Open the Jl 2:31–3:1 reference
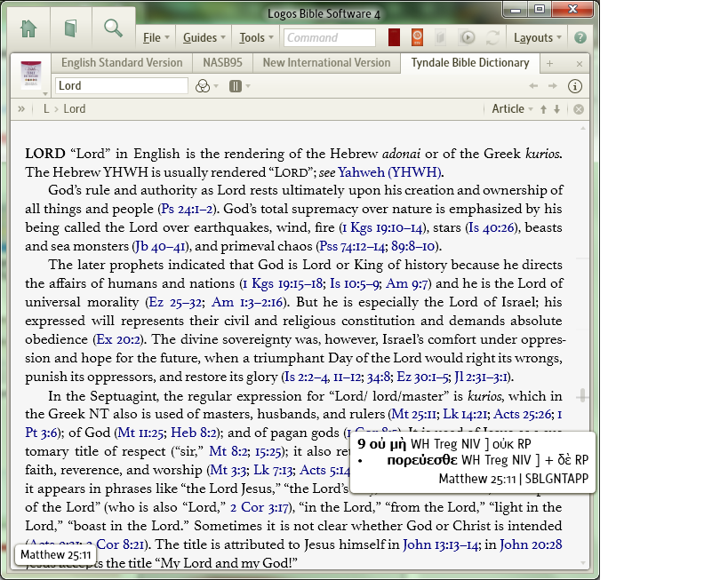This screenshot has height=580, width=728. tap(481, 377)
